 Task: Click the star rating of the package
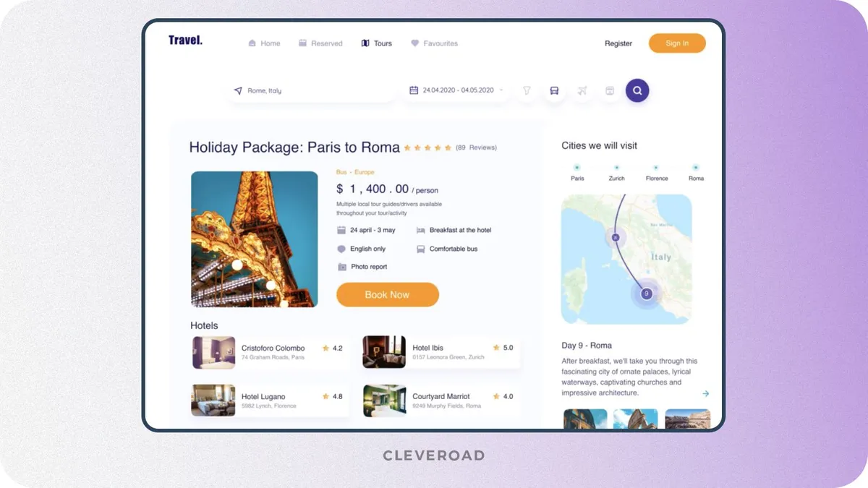pos(427,147)
